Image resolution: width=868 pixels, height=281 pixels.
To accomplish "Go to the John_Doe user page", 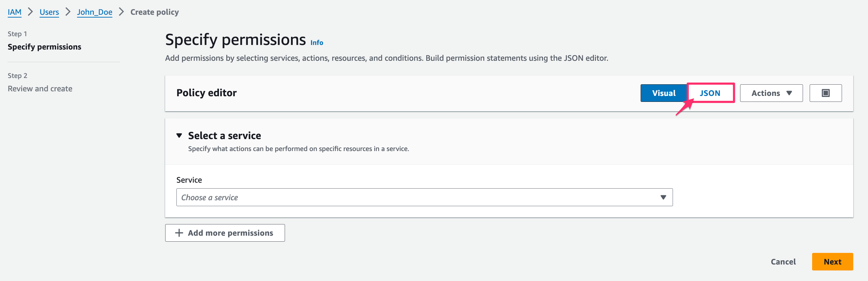I will pos(95,12).
